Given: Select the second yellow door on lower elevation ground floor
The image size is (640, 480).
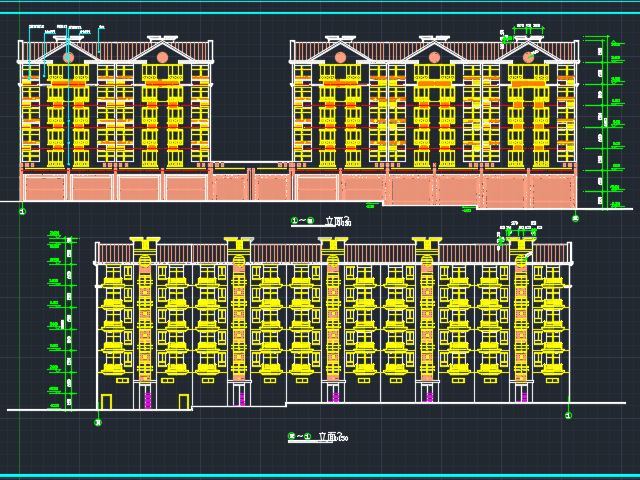Looking at the screenshot, I should coord(184,402).
